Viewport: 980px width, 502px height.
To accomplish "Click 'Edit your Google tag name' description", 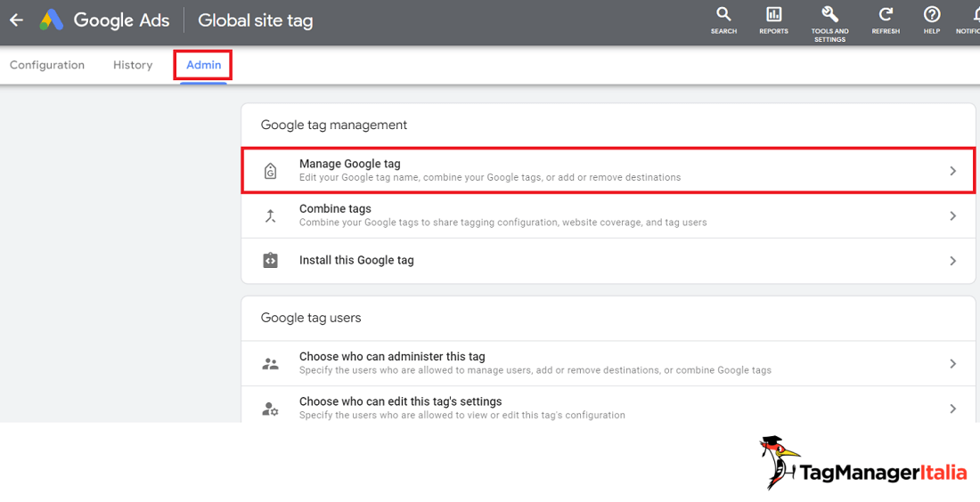I will coord(490,177).
